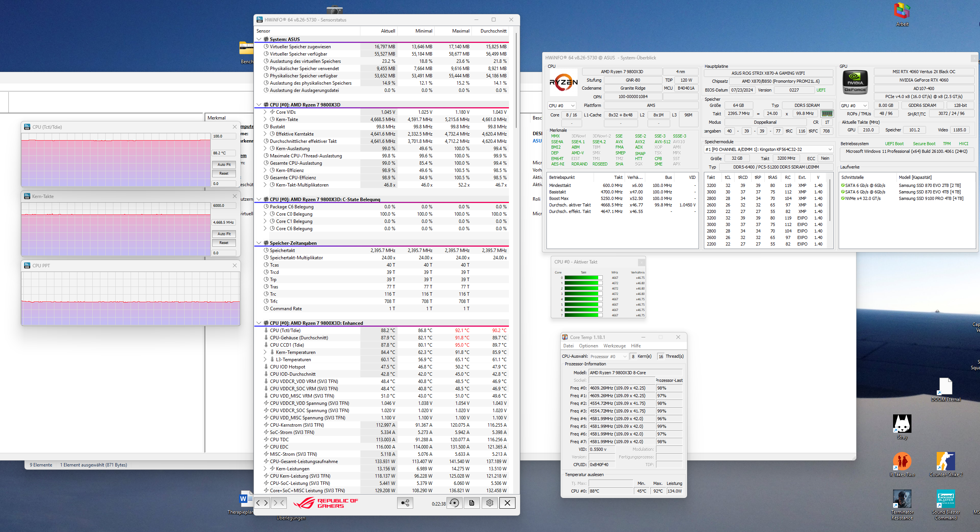
Task: Click the log file document icon
Action: (472, 503)
